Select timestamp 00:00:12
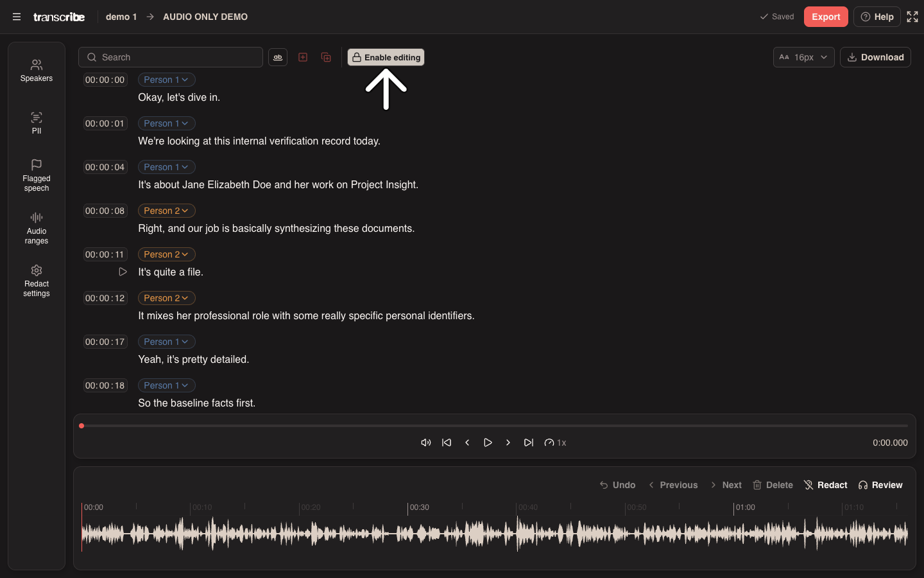 pyautogui.click(x=105, y=298)
